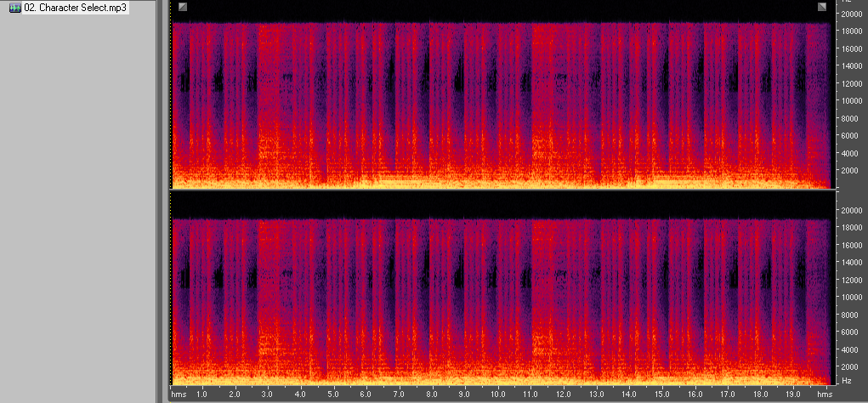Click the 12.0 mark on the time ruler

click(x=563, y=394)
